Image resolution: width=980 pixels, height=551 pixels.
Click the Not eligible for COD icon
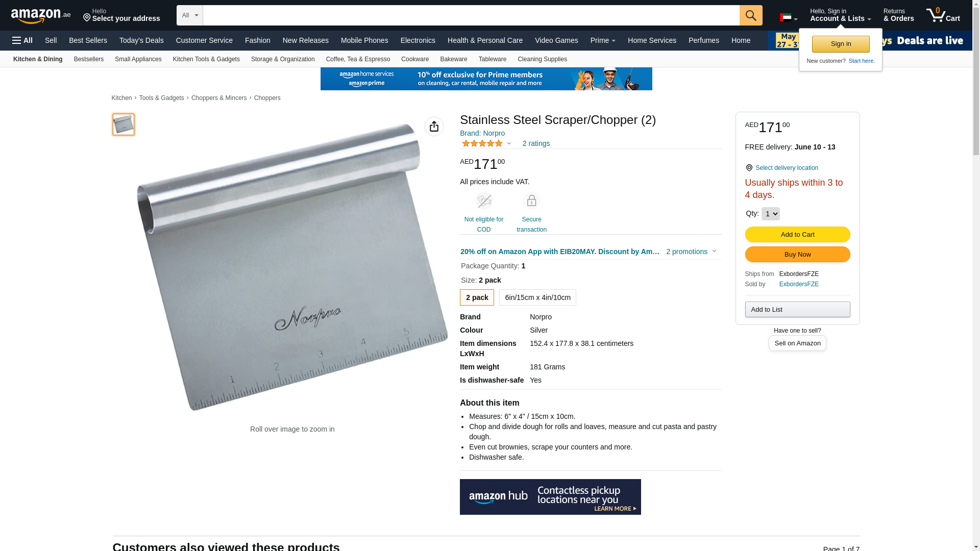coord(484,201)
